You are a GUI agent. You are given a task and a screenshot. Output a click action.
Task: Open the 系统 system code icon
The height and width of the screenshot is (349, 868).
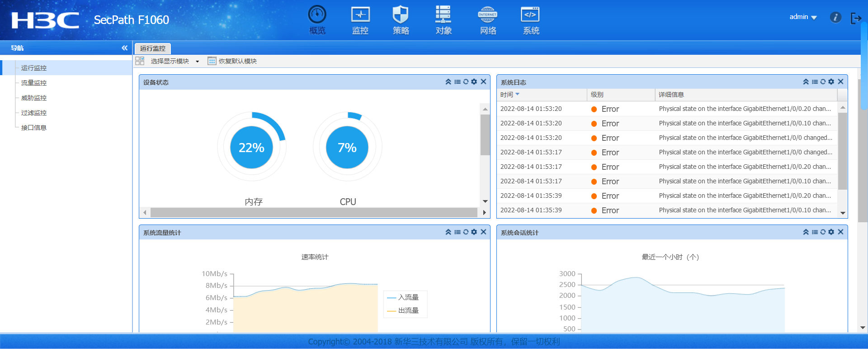[530, 20]
